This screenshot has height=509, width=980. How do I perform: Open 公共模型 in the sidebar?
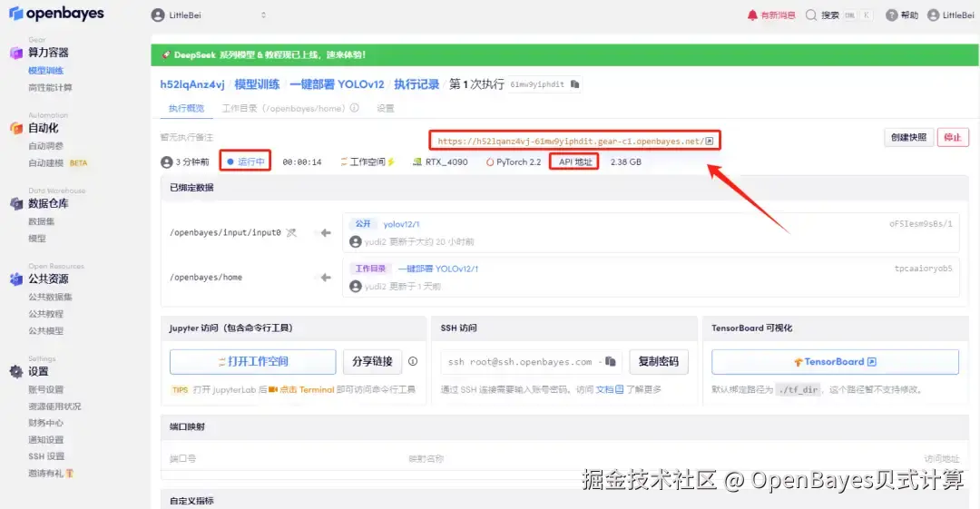(45, 330)
